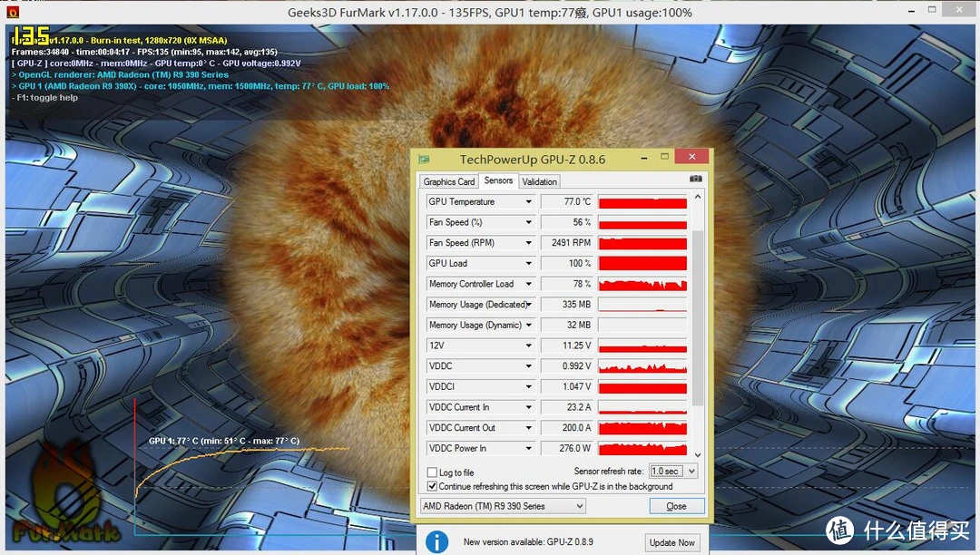Click the sensor list scrollbar thumb
This screenshot has height=555, width=980.
[x=698, y=317]
